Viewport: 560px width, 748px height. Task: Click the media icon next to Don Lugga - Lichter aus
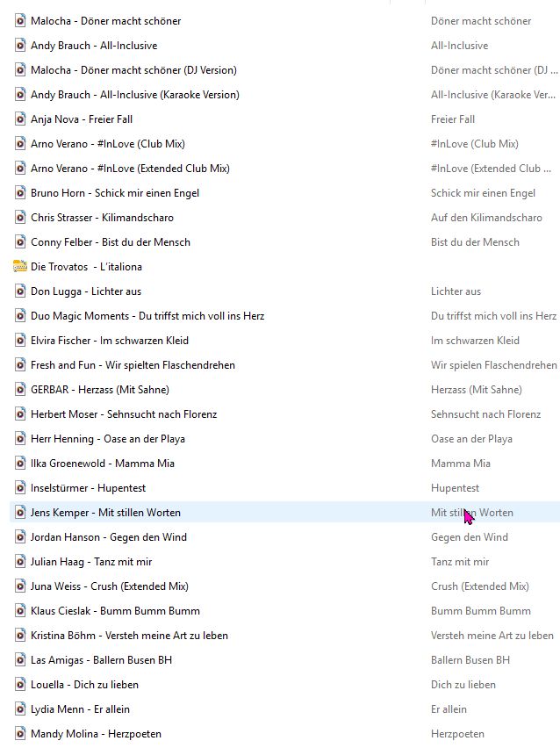(20, 291)
